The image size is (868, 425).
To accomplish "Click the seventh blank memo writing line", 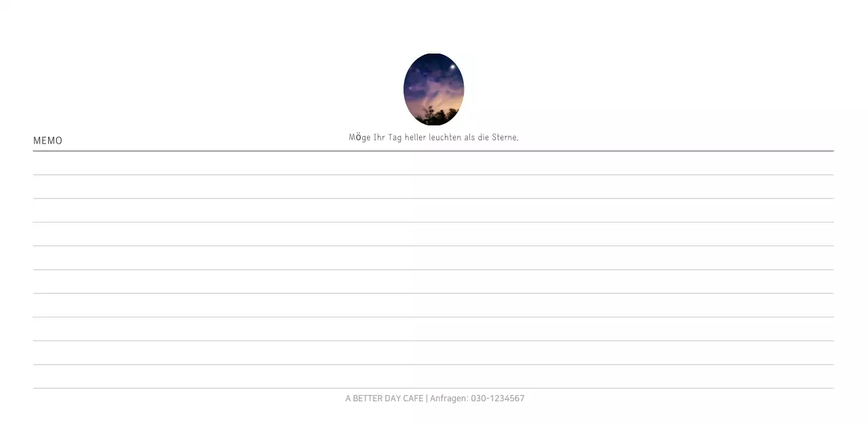I will coord(433,306).
